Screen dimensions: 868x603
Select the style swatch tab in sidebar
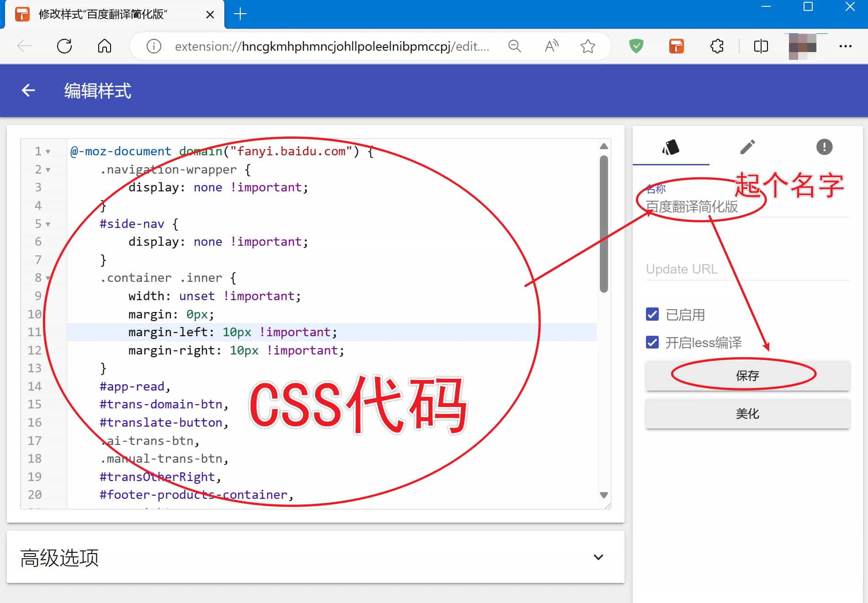(671, 147)
